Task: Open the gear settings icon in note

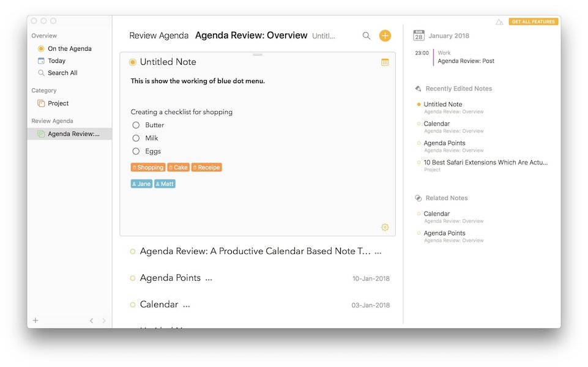Action: pyautogui.click(x=385, y=228)
